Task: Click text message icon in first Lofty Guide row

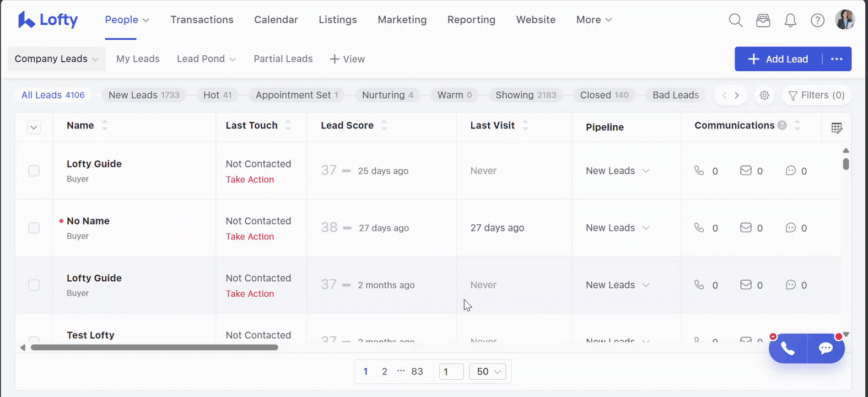Action: (791, 170)
